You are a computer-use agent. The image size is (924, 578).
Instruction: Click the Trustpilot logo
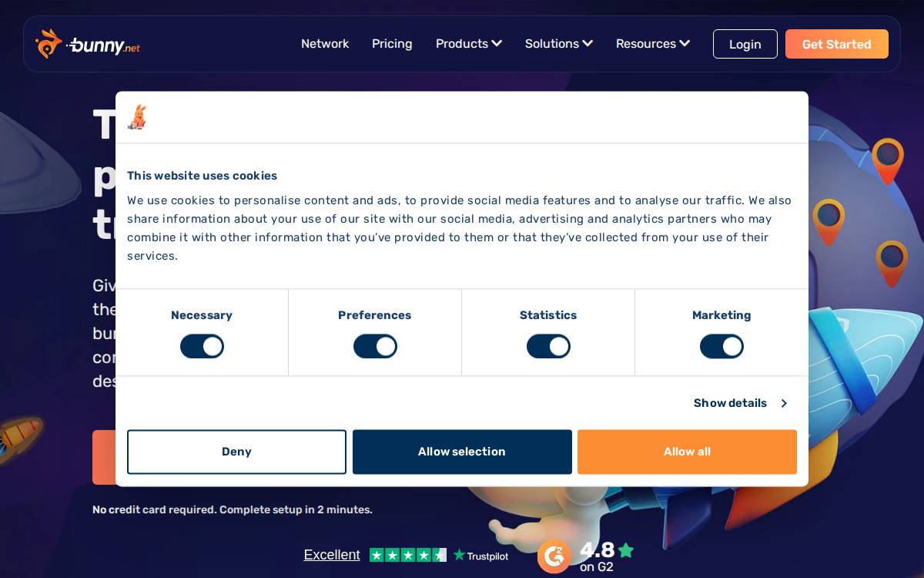480,555
